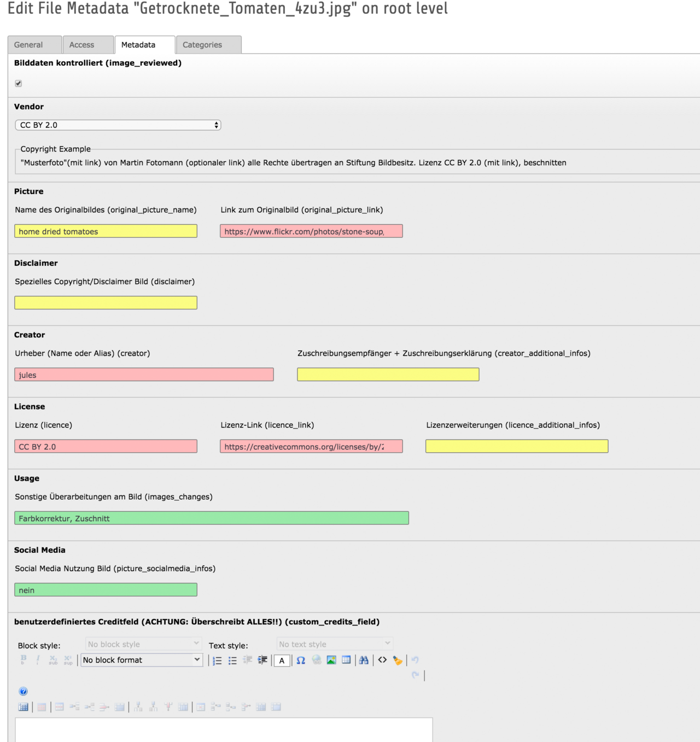The image size is (700, 742).
Task: Click the empty disclaimer input field
Action: pos(106,303)
